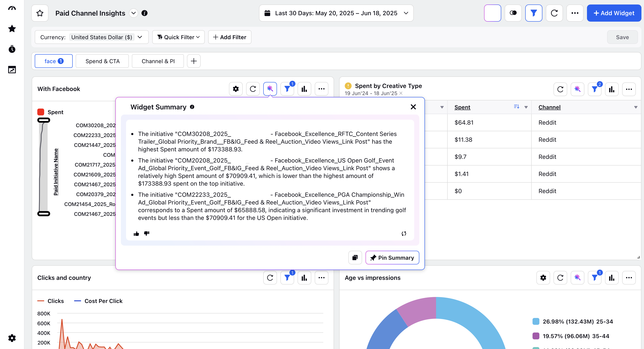Open the first column dropdown arrow left of Spent
The width and height of the screenshot is (644, 349).
(442, 107)
